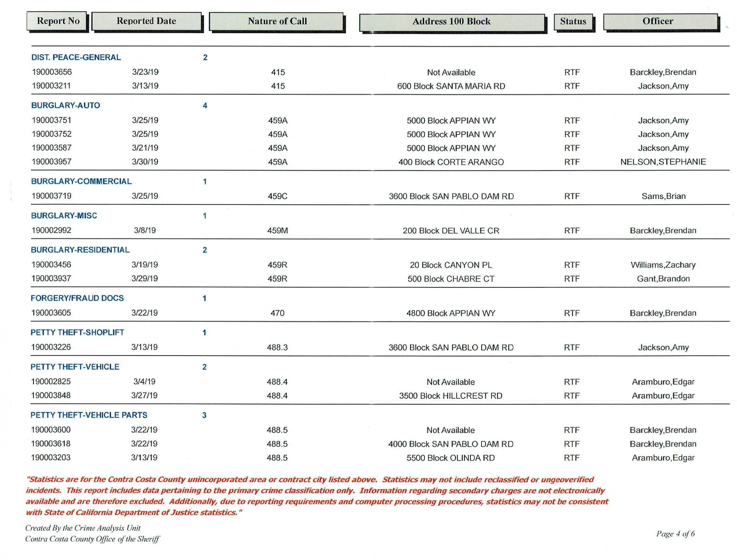Click report number 190003211

[51, 86]
